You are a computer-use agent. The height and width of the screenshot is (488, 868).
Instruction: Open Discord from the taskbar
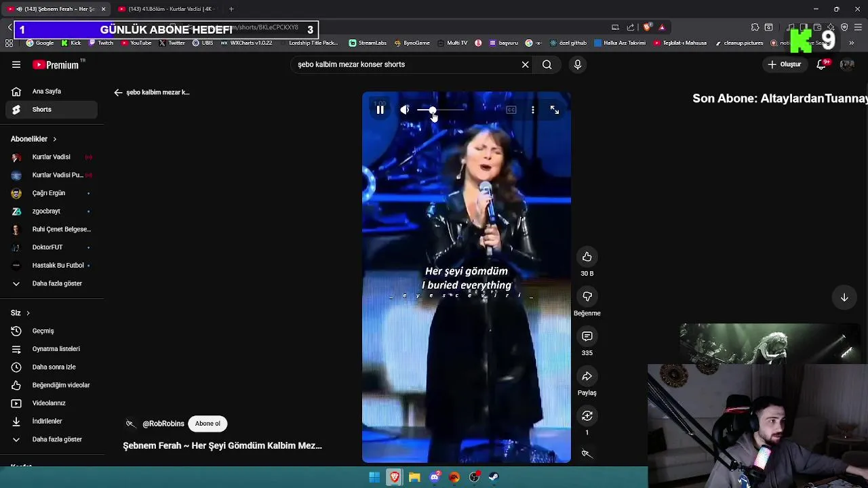(435, 477)
